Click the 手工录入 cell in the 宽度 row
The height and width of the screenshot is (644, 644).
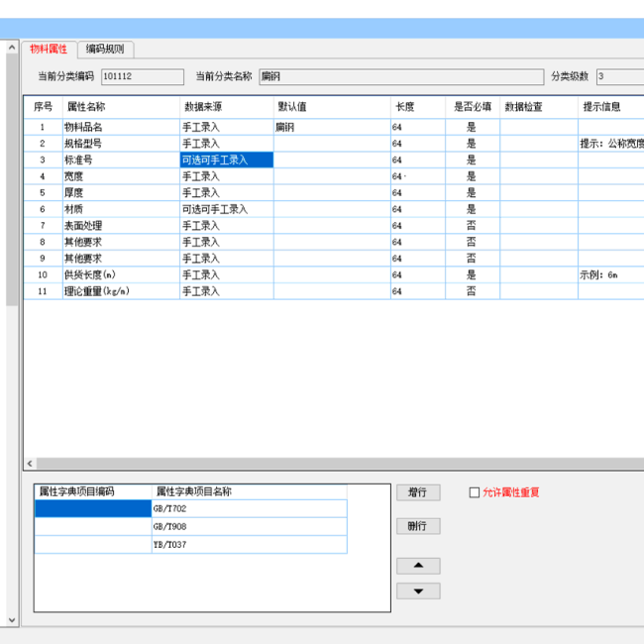227,176
